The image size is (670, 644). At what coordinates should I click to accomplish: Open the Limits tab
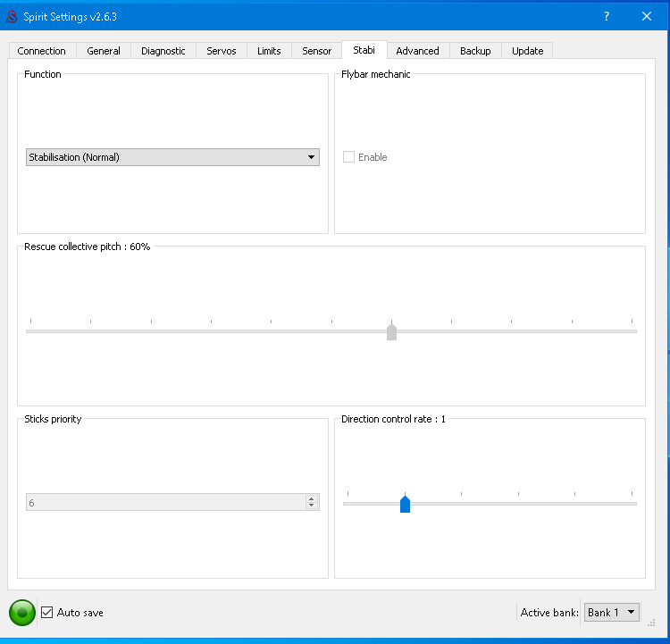269,51
